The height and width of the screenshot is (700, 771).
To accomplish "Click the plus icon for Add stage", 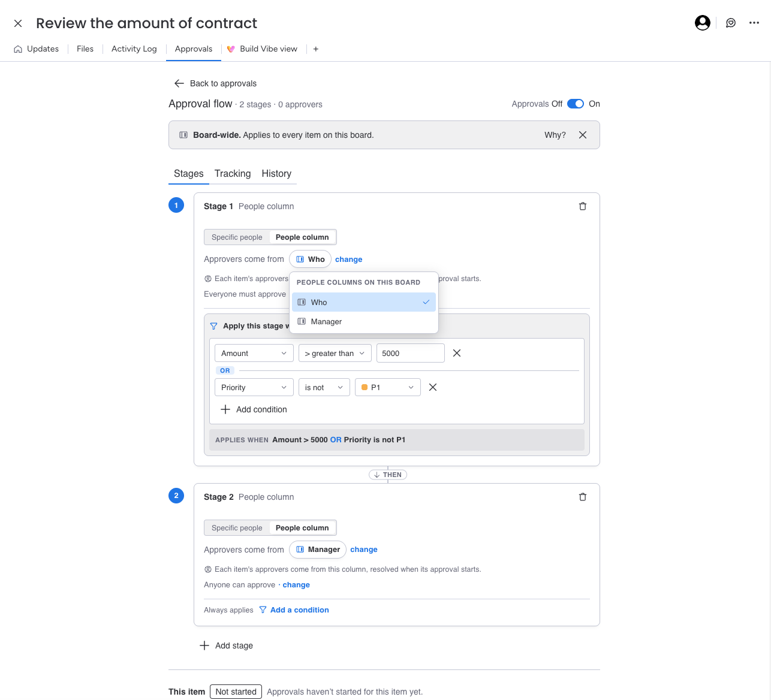I will pyautogui.click(x=204, y=645).
